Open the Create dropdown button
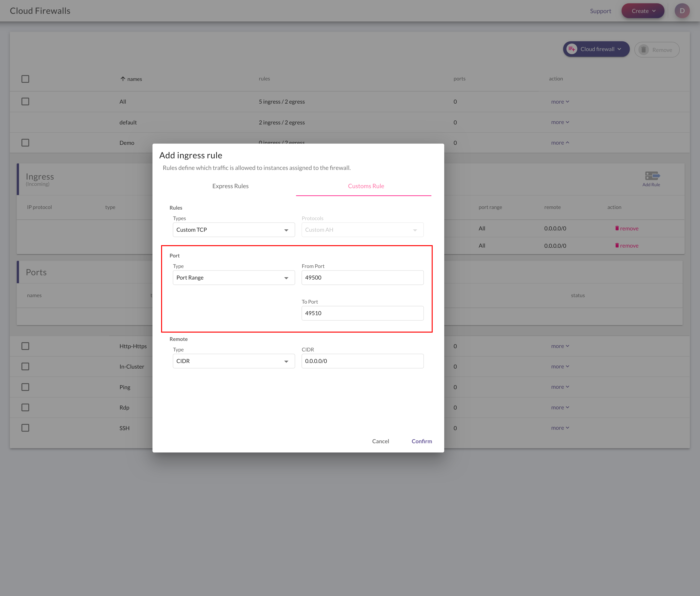This screenshot has width=700, height=596. click(642, 11)
